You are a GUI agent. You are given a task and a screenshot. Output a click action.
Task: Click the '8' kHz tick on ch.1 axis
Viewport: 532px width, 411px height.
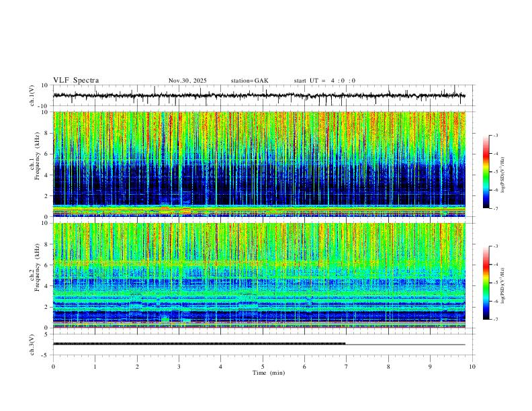(x=46, y=133)
